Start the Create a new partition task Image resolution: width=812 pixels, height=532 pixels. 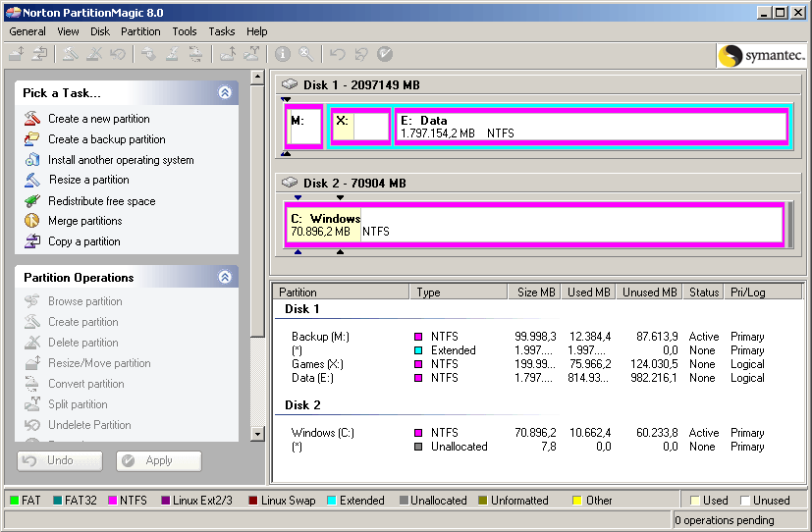point(99,119)
